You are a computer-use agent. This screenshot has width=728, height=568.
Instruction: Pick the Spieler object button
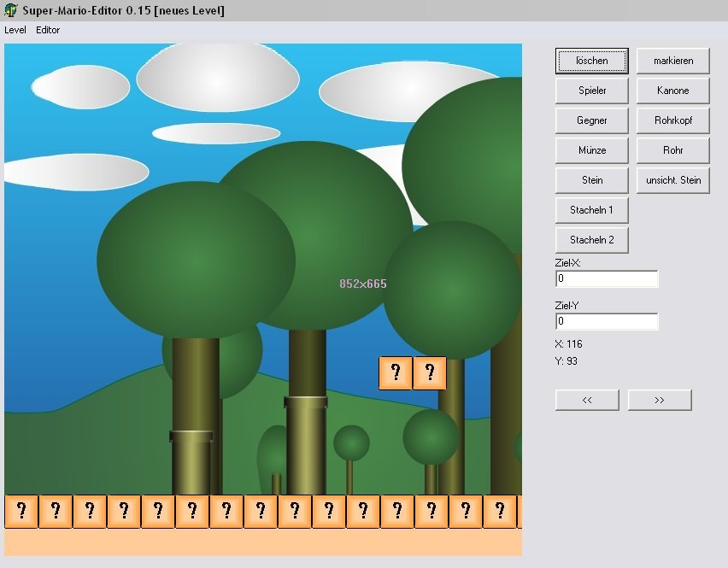[592, 91]
